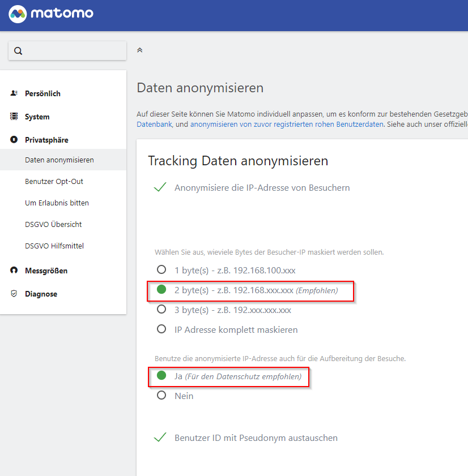Collapse the top bar double-chevron
The width and height of the screenshot is (468, 476).
click(140, 50)
